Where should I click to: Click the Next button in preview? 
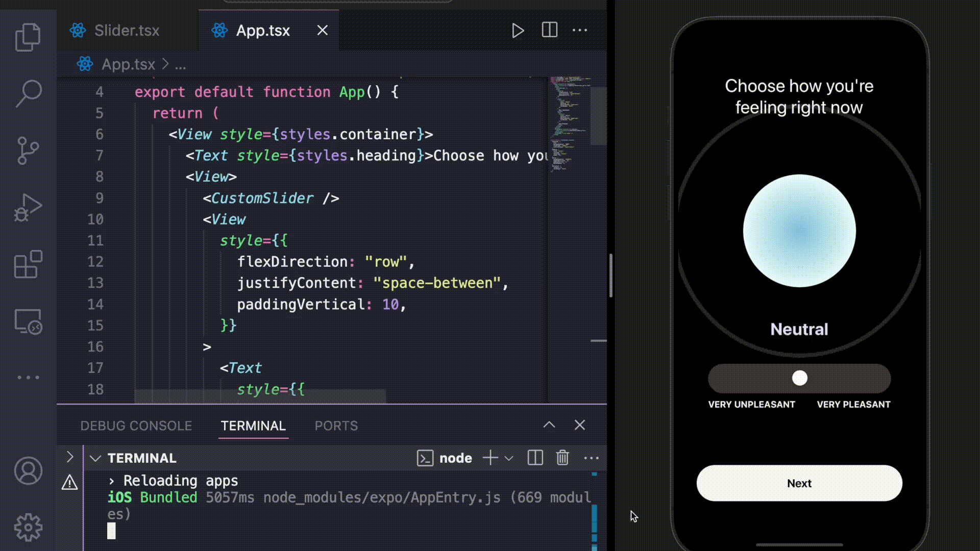[x=800, y=483]
